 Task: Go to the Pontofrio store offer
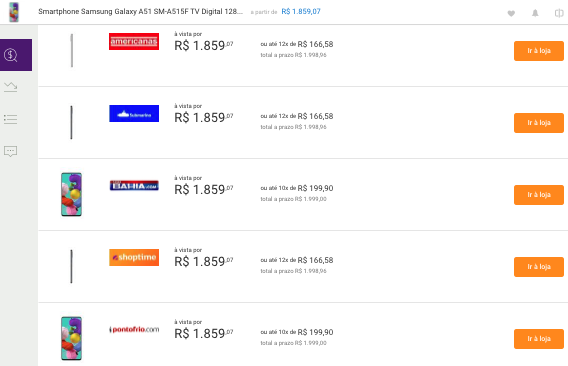point(539,339)
